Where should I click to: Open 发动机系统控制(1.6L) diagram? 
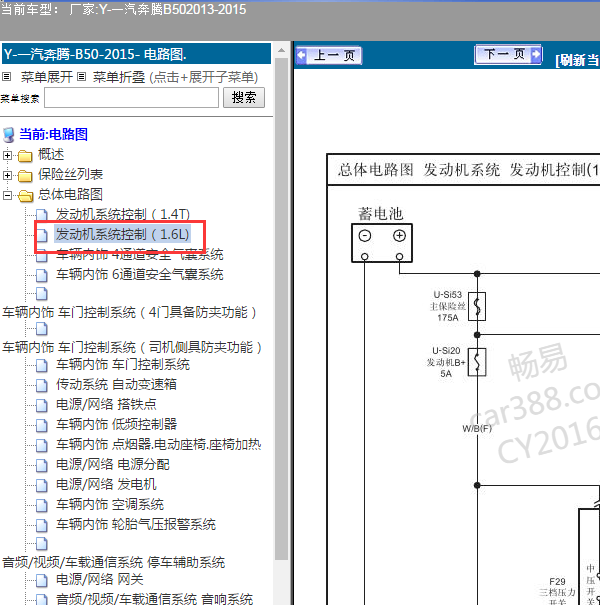pos(123,234)
